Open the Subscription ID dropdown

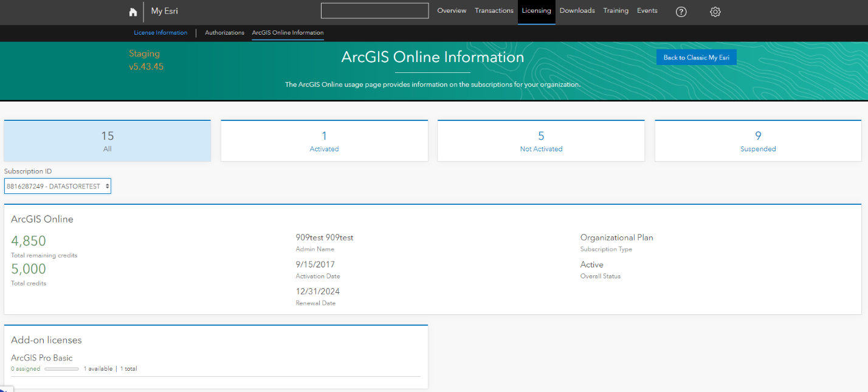(x=57, y=186)
